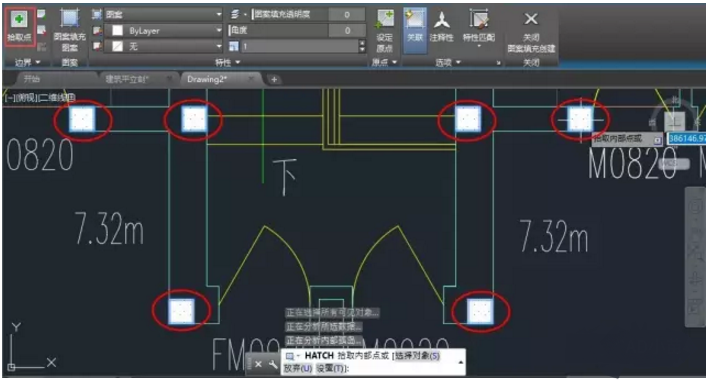
Task: Click the 设定原点 set origin icon
Action: coord(384,30)
